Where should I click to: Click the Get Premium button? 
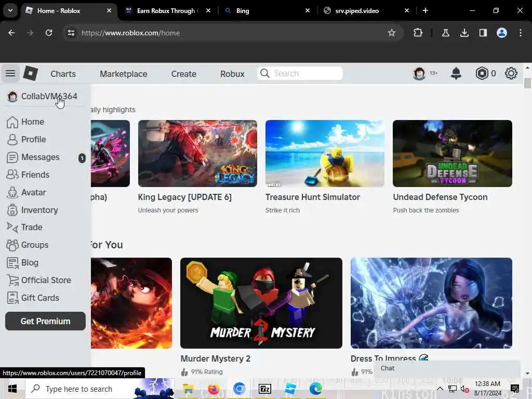(x=46, y=321)
